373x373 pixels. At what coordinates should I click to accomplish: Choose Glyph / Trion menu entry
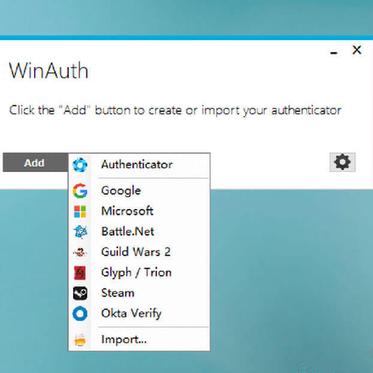pos(139,273)
